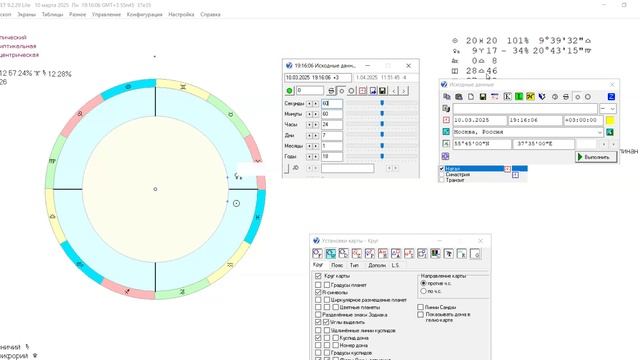Click the save floppy icon in time window
Viewport: 640px width, 360px height.
(382, 91)
